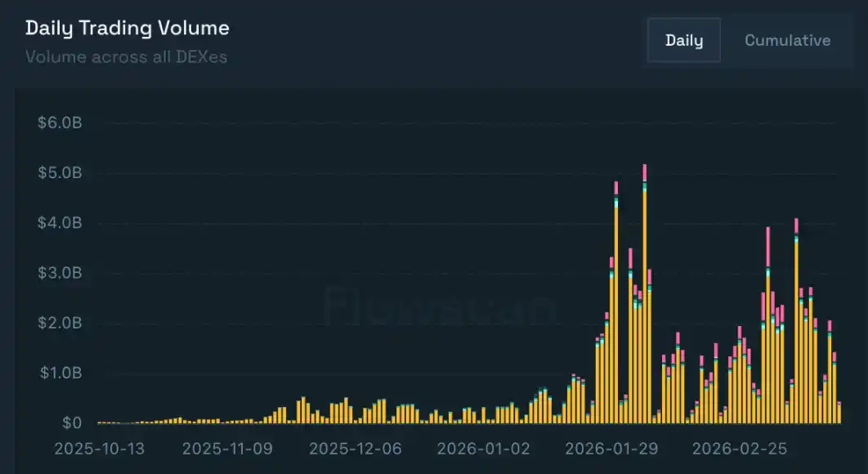The image size is (868, 474).
Task: Click the $3.0B y-axis label
Action: pyautogui.click(x=60, y=273)
